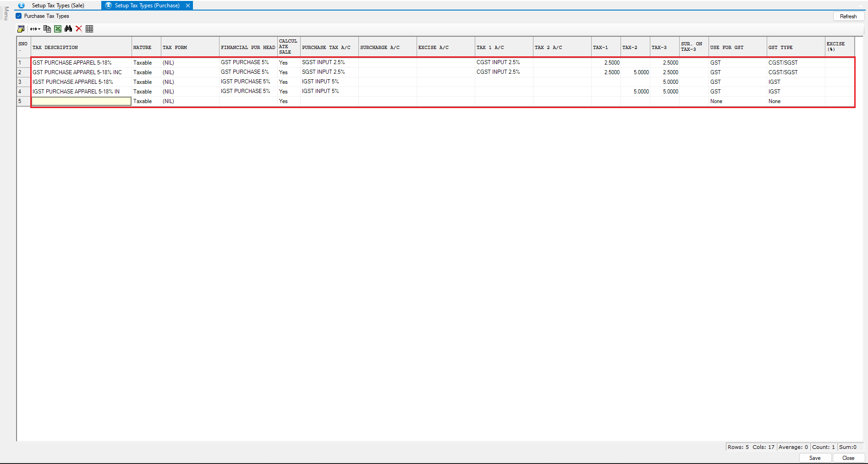868x464 pixels.
Task: Click the grid view icon
Action: [x=89, y=29]
